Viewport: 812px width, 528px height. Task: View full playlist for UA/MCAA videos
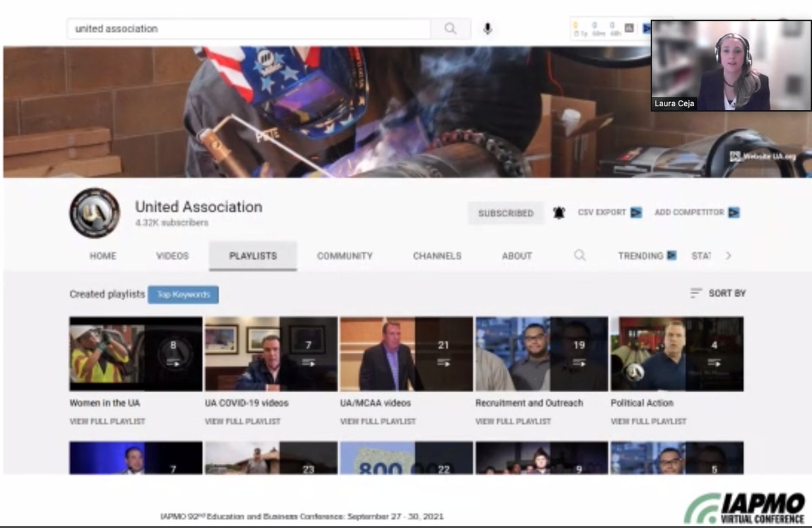click(x=378, y=421)
